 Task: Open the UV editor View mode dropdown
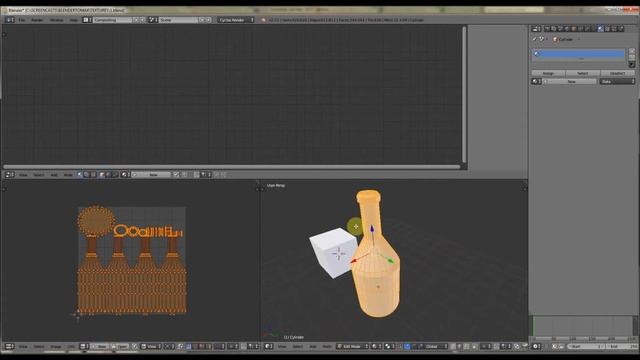tap(151, 346)
